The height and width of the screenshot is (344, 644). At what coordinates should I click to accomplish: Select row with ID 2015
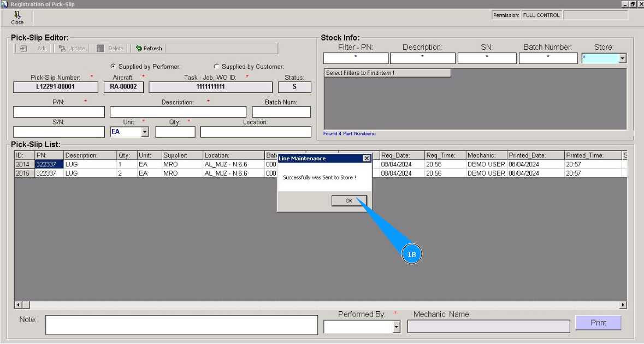[25, 173]
